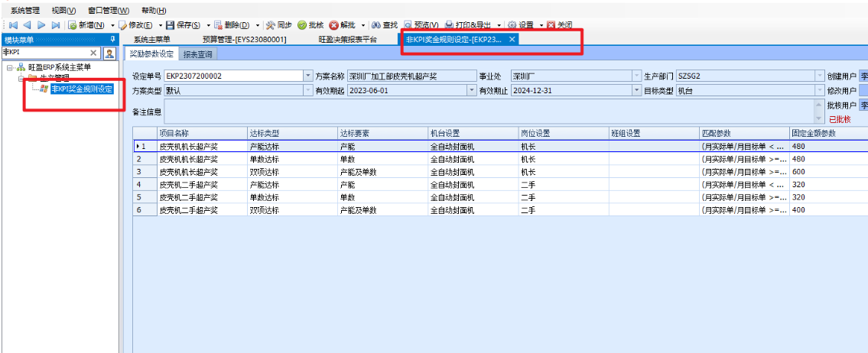Open dropdown arrow next to 修改
This screenshot has height=353, width=868.
point(161,25)
